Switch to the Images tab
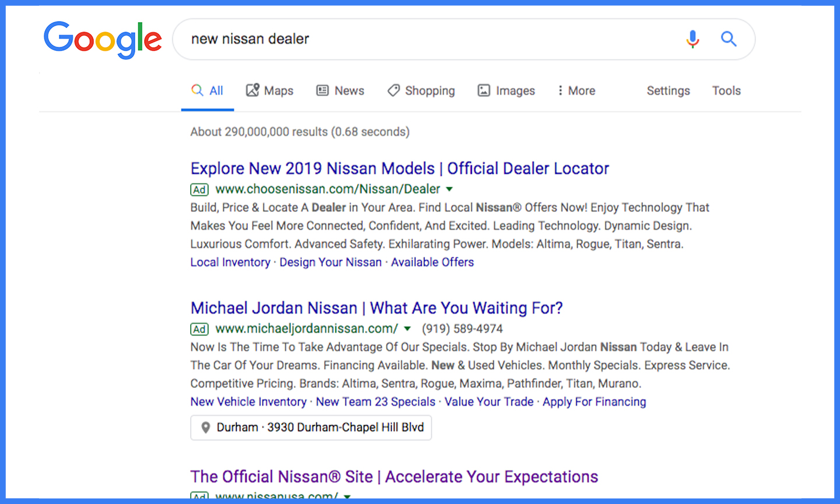Image resolution: width=840 pixels, height=504 pixels. tap(506, 90)
